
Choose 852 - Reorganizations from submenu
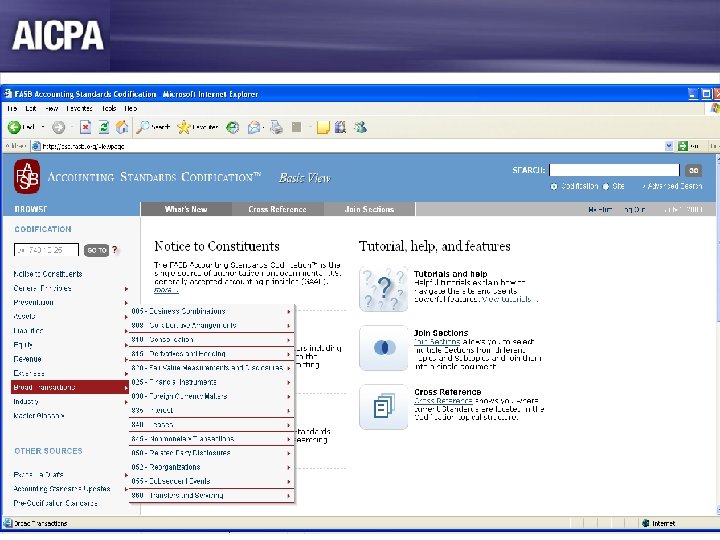pyautogui.click(x=212, y=467)
